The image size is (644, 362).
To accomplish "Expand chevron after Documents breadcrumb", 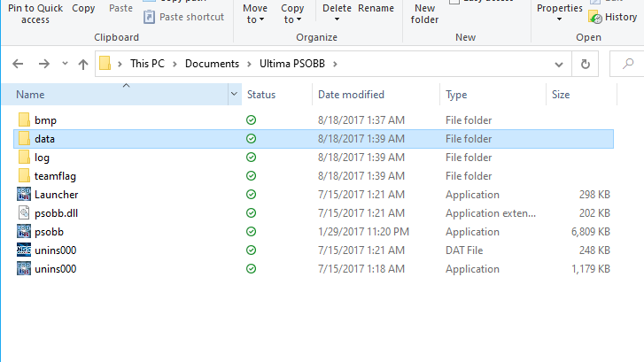I will [x=249, y=64].
